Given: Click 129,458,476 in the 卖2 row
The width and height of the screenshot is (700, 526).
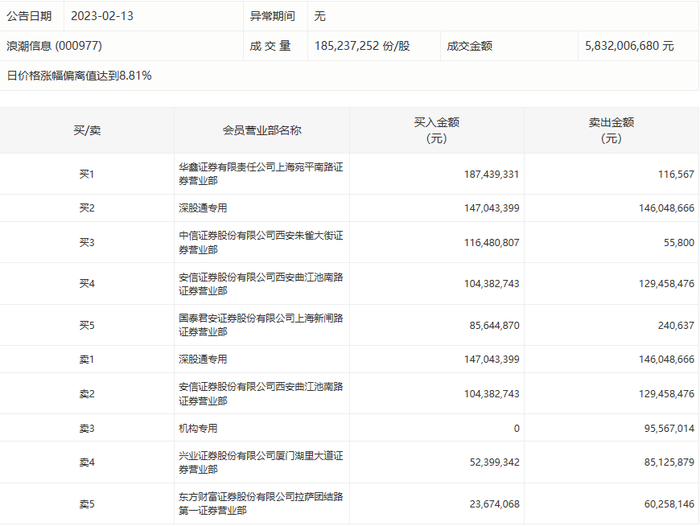Looking at the screenshot, I should [x=667, y=394].
